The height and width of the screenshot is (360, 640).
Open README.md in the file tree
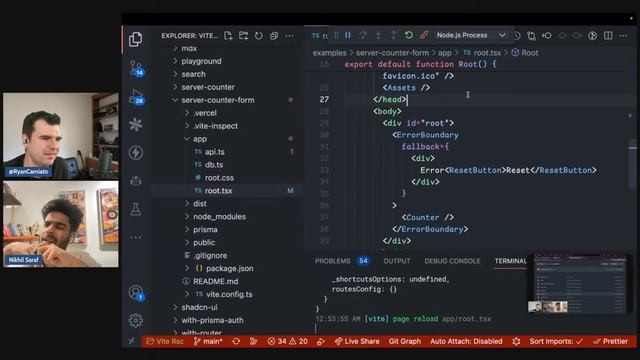click(x=216, y=281)
